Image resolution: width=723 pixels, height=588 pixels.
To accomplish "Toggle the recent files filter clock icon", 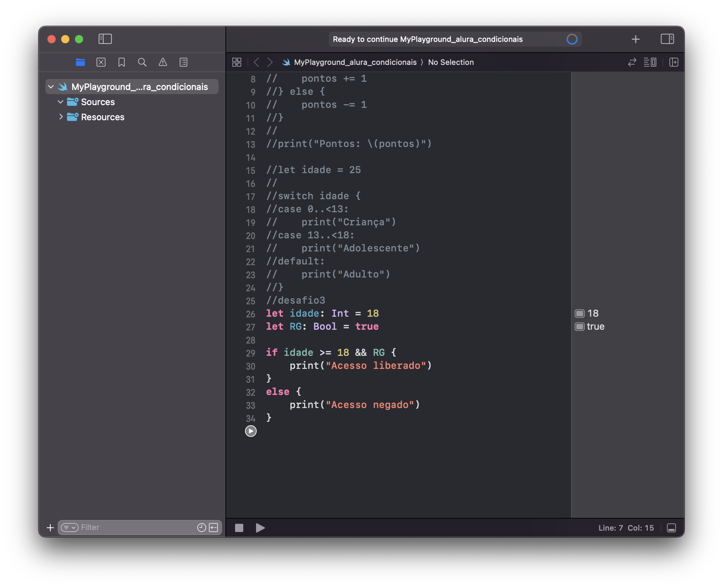I will tap(202, 528).
